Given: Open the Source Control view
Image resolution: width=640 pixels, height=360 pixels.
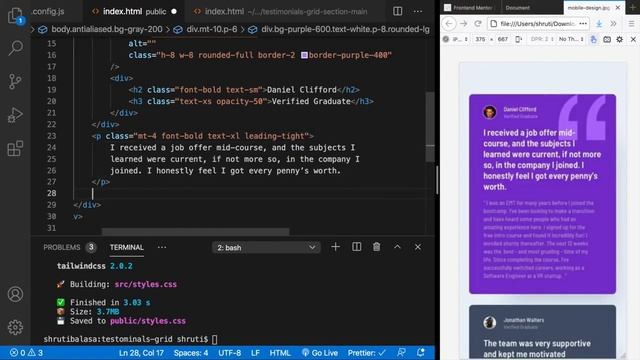Looking at the screenshot, I should [15, 82].
